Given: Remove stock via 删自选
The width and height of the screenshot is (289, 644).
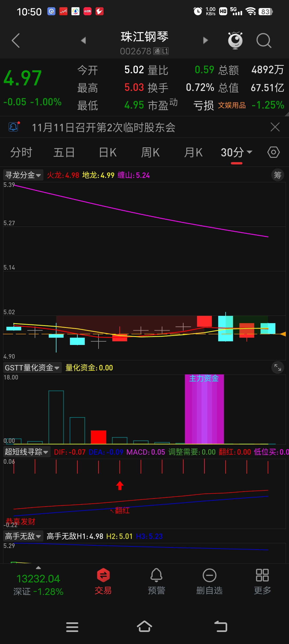Looking at the screenshot, I should pyautogui.click(x=209, y=581).
